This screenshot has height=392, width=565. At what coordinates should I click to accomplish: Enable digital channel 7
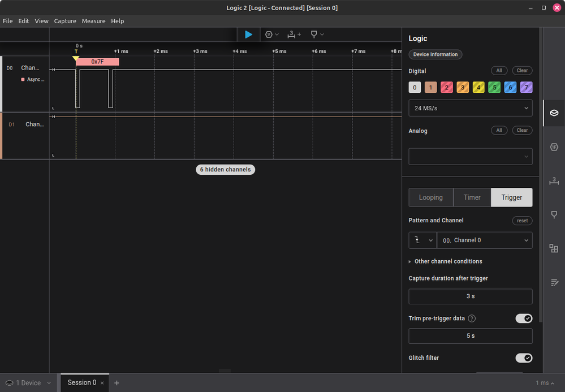point(526,87)
